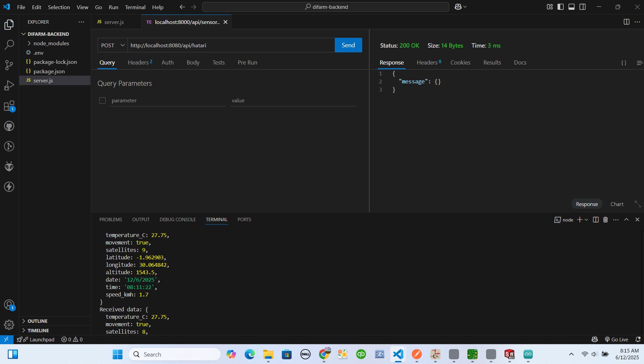This screenshot has height=364, width=644.
Task: Open the response Results tab
Action: [x=492, y=63]
